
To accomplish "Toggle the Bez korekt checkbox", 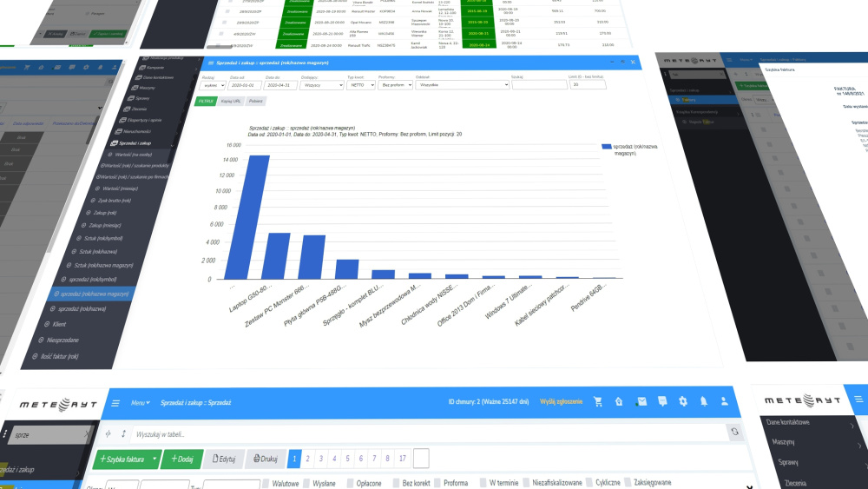I will 397,483.
